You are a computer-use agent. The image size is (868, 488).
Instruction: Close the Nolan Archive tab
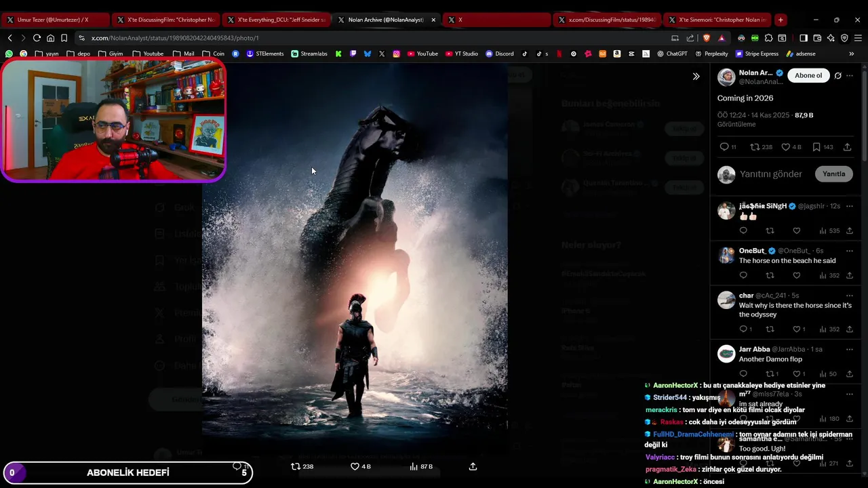tap(433, 20)
